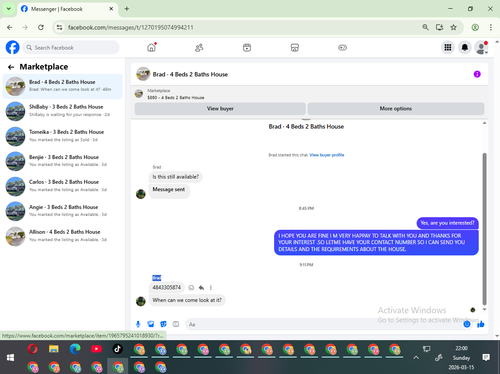This screenshot has width=500, height=374.
Task: Open TikTok from the taskbar
Action: pyautogui.click(x=117, y=349)
